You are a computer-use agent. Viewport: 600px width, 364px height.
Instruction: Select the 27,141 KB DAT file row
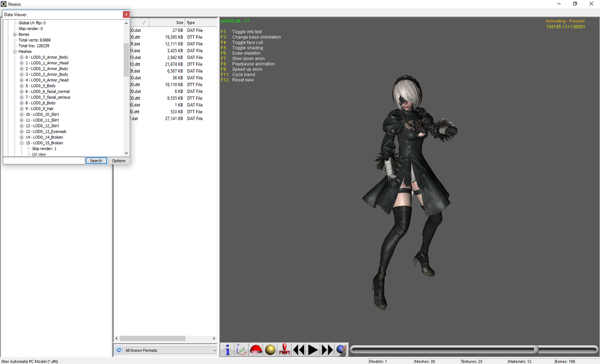(x=166, y=119)
